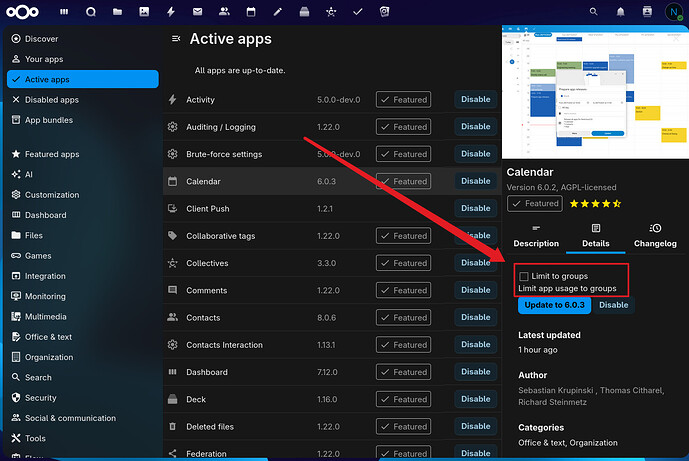This screenshot has width=689, height=461.
Task: Click the Calendar screenshot preview
Action: [595, 92]
